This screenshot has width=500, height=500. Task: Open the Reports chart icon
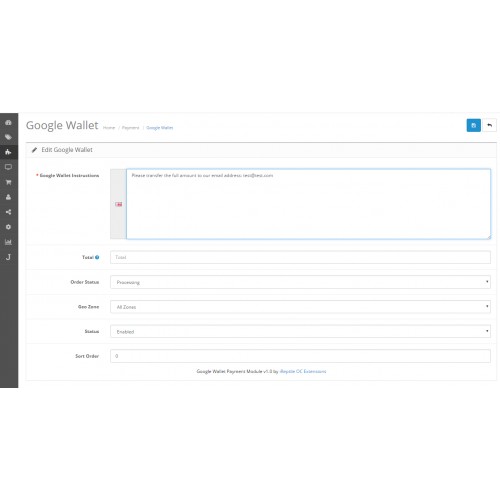tap(8, 242)
